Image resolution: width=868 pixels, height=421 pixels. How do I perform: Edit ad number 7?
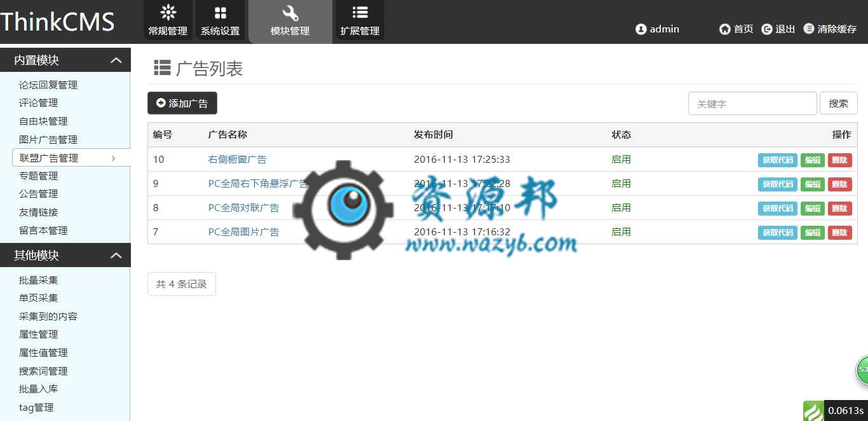pos(813,233)
